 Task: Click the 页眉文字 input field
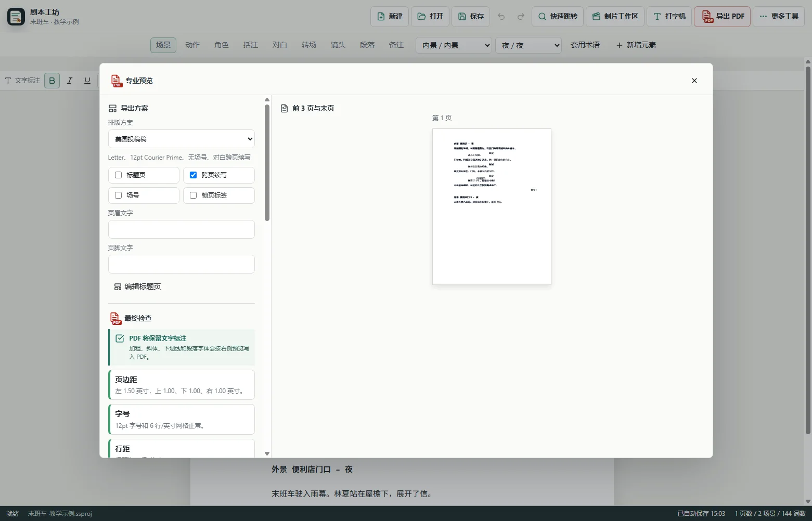[x=182, y=229]
